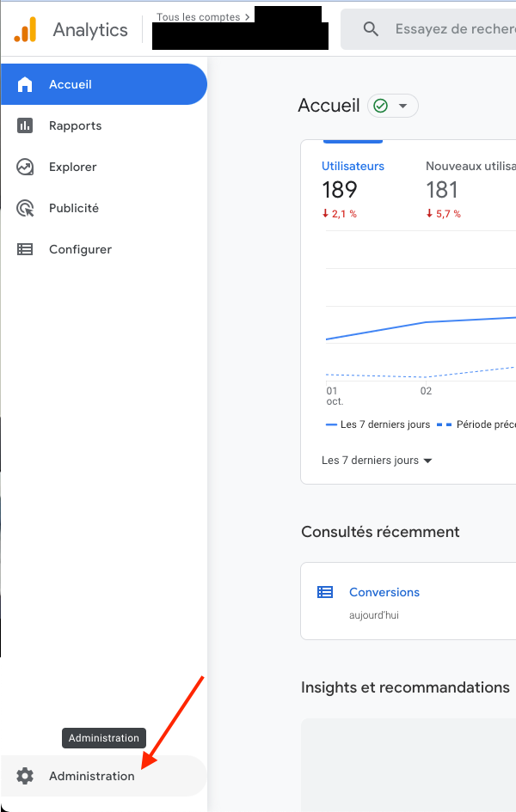Focus the search input field
516x812 pixels.
pos(451,29)
